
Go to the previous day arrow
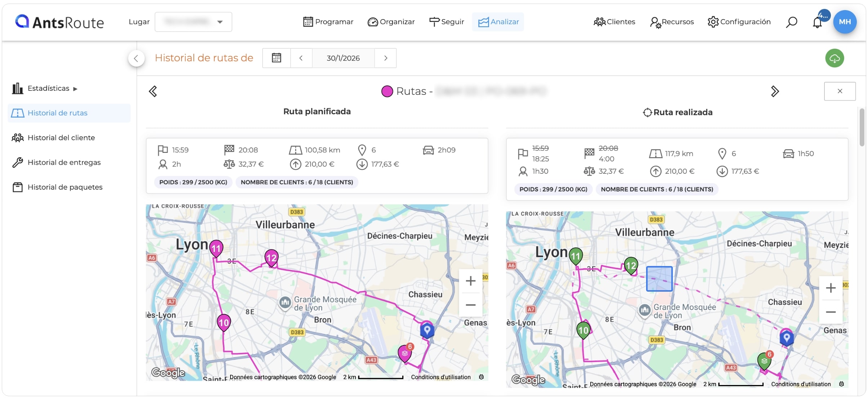[301, 58]
